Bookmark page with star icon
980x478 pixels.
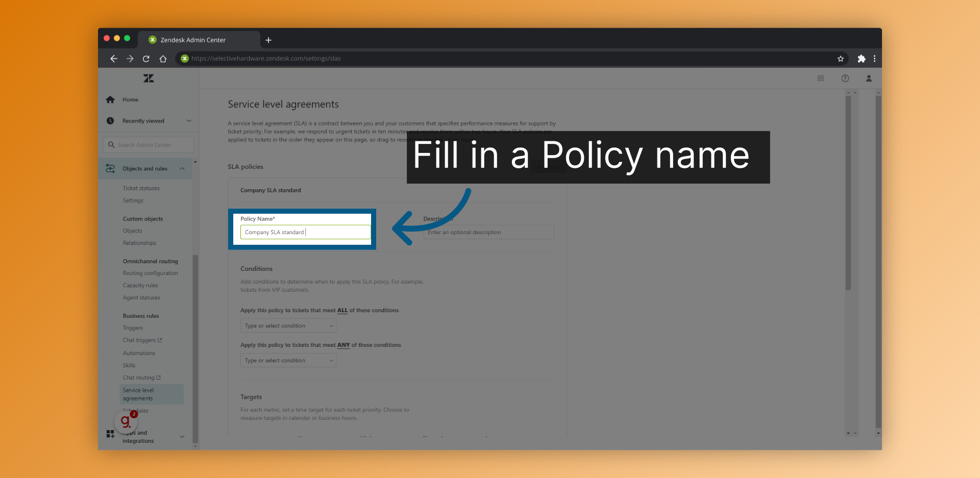point(841,59)
